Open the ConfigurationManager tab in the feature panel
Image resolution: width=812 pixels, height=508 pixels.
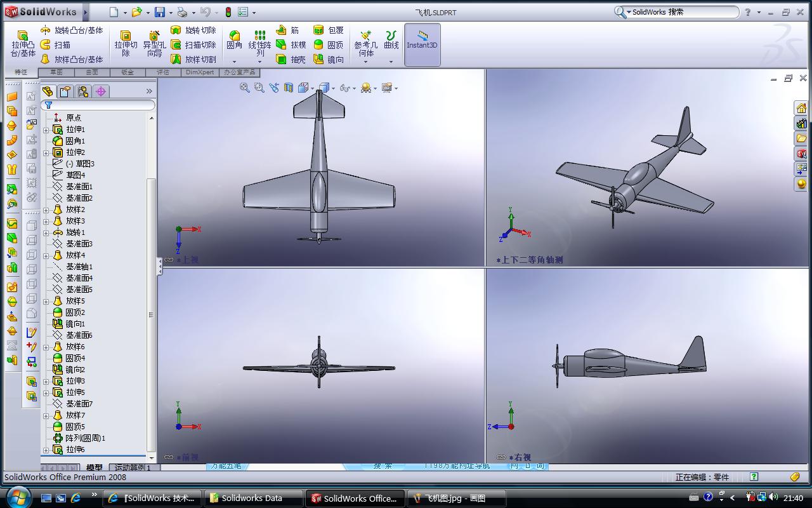click(x=82, y=91)
